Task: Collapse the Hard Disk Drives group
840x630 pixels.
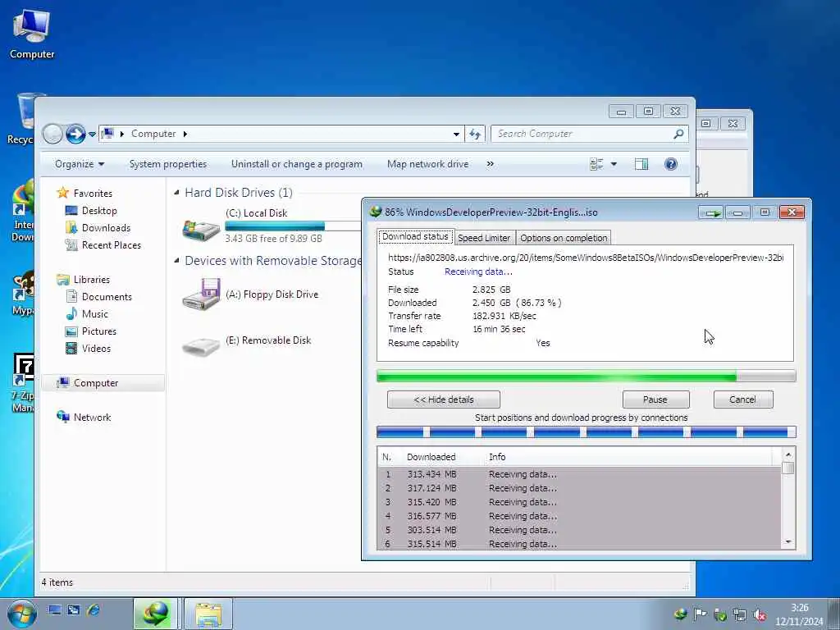Action: pos(177,192)
